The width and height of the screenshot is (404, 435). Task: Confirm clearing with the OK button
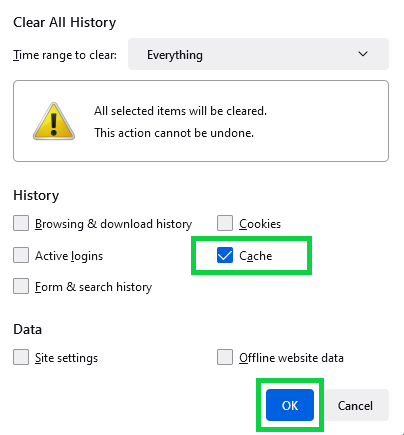pos(290,405)
